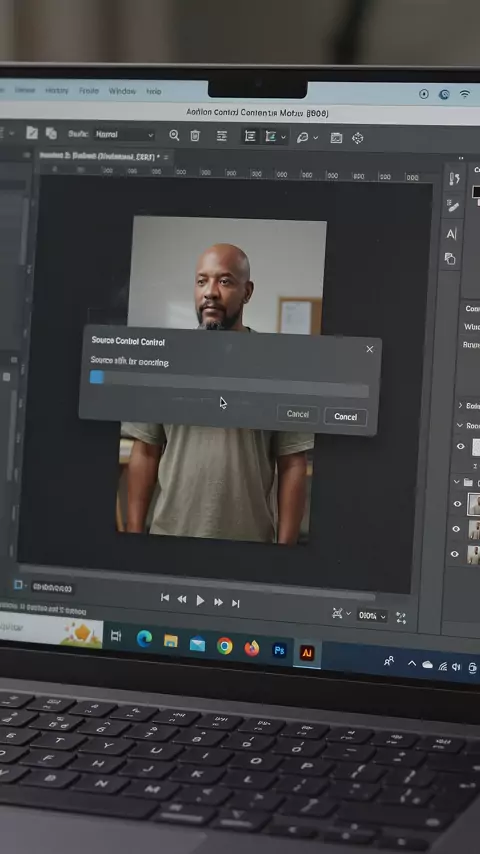This screenshot has width=480, height=854.
Task: Show hidden tray icons chevron on taskbar
Action: (412, 663)
